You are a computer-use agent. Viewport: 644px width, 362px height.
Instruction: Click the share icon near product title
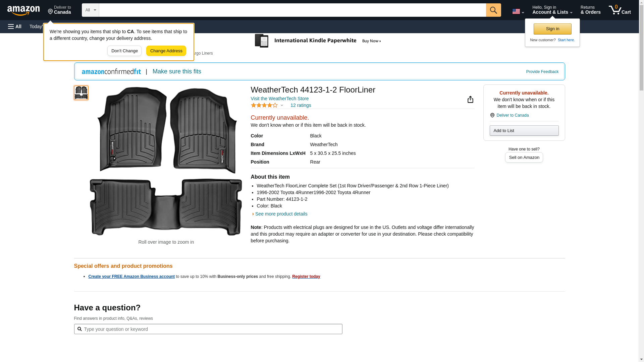470,100
